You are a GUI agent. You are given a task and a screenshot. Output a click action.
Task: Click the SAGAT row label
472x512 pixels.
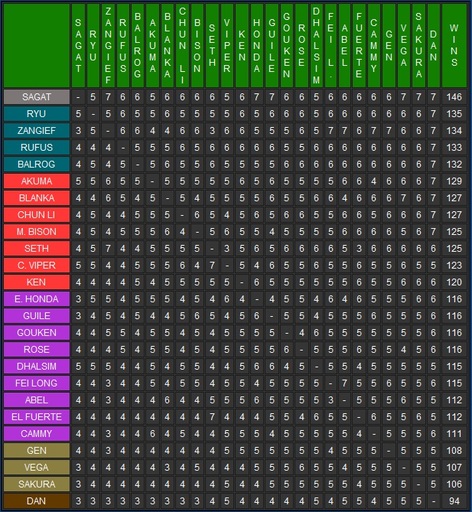coord(37,97)
